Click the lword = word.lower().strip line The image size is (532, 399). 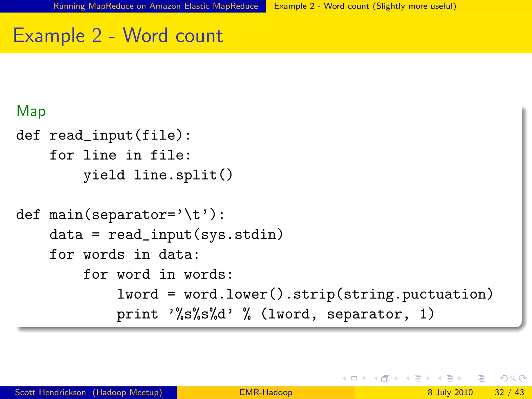pos(305,295)
